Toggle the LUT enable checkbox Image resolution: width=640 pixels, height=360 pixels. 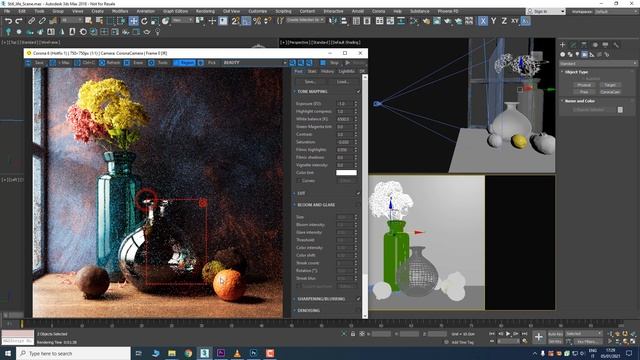point(358,193)
